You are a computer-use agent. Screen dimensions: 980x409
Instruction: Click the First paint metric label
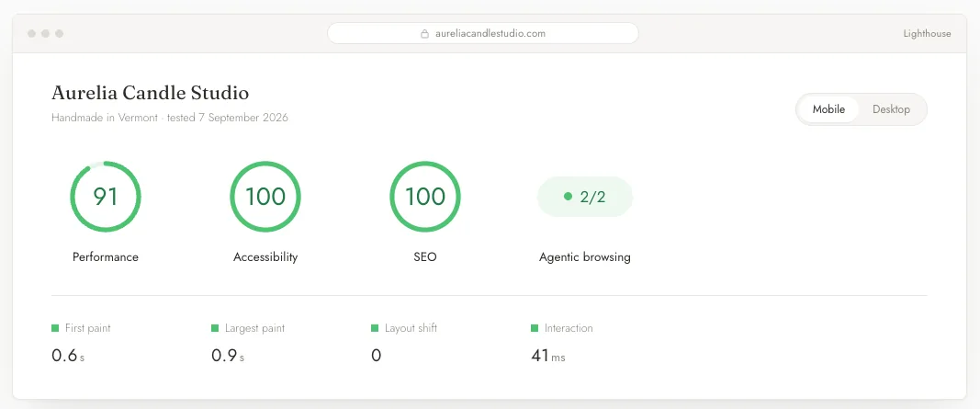[x=87, y=328]
